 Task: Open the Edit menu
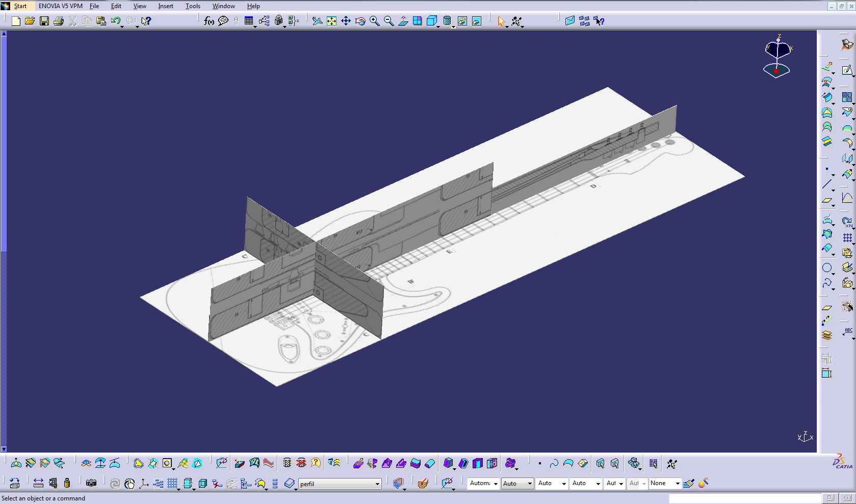tap(116, 6)
